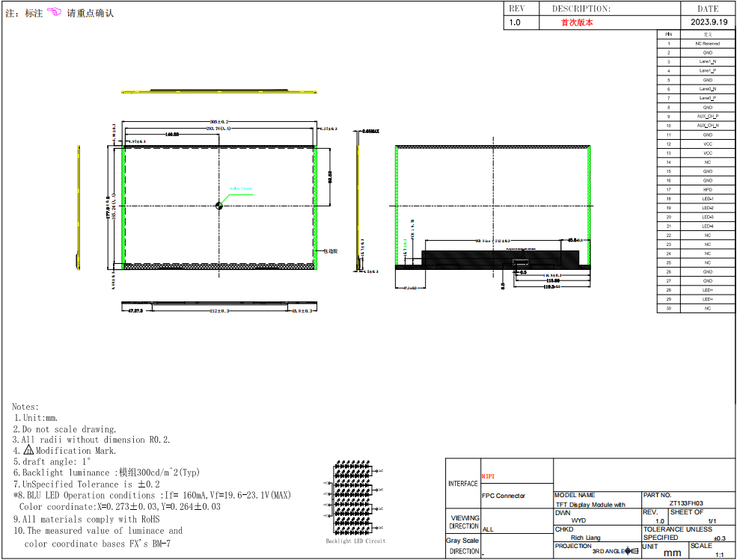Click the '1/1' sheet number
Viewport: 737px width, 560px height.
(x=712, y=521)
